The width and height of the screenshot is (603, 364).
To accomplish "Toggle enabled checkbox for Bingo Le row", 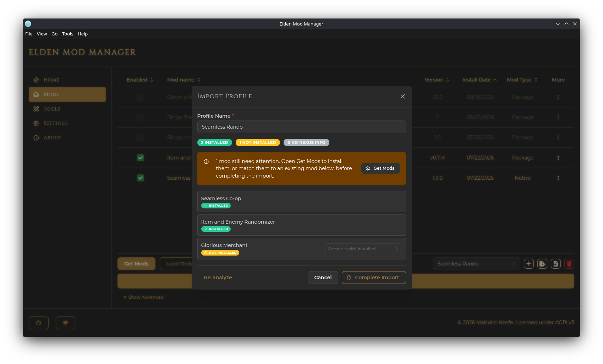I will 141,138.
